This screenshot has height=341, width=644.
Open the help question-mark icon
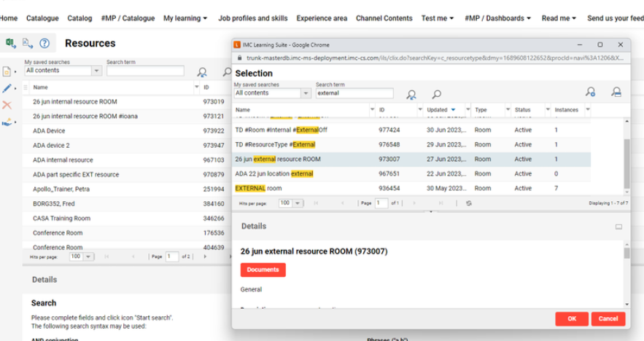click(44, 43)
